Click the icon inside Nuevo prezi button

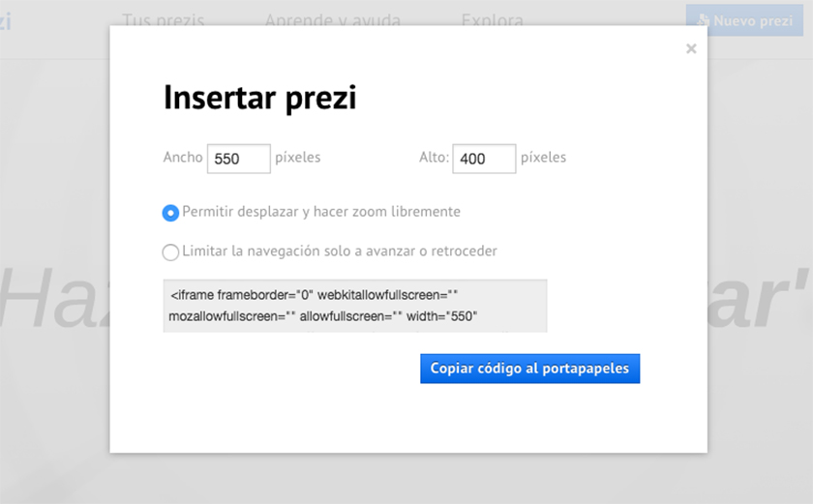click(x=703, y=20)
